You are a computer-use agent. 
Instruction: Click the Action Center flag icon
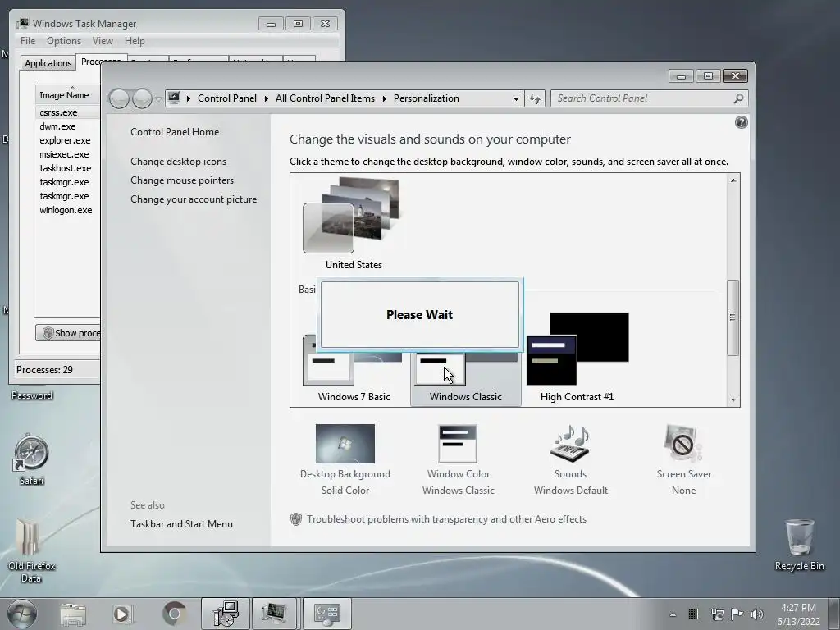tap(737, 614)
